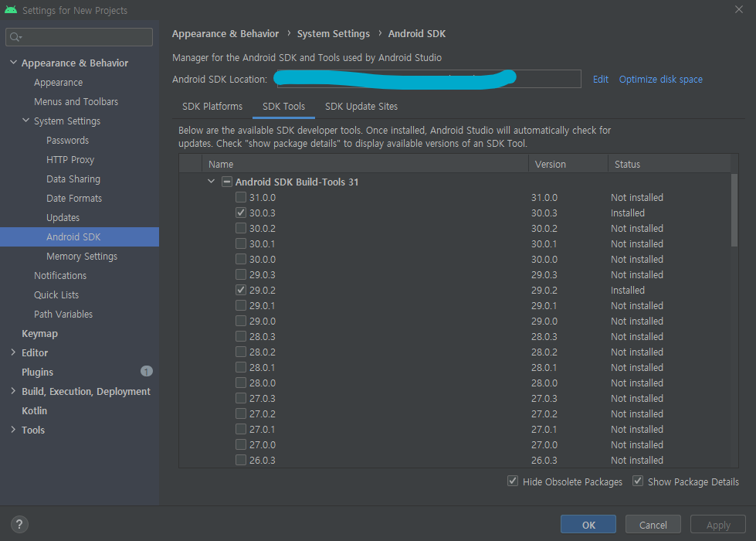Collapse Android SDK Build-Tools 31 group

pyautogui.click(x=211, y=182)
